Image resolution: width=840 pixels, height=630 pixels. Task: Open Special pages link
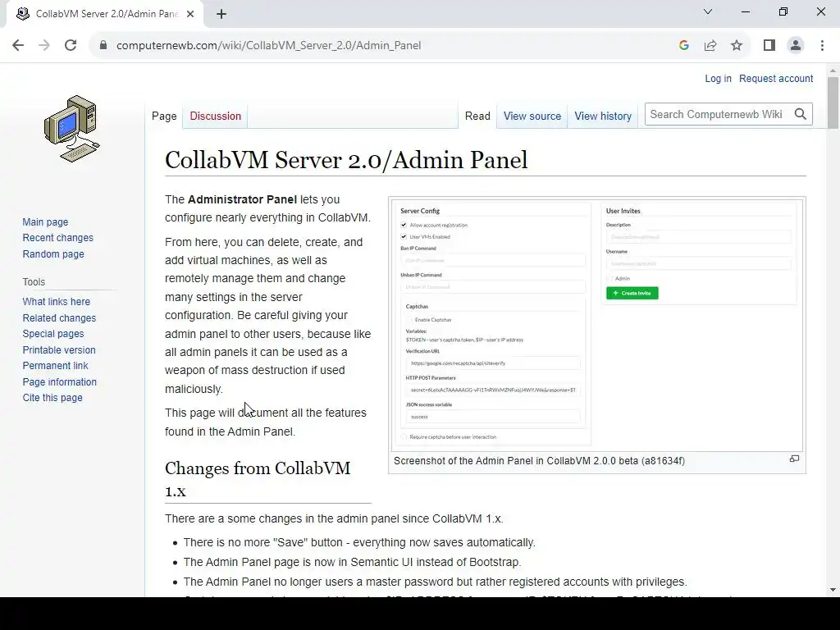pos(53,334)
